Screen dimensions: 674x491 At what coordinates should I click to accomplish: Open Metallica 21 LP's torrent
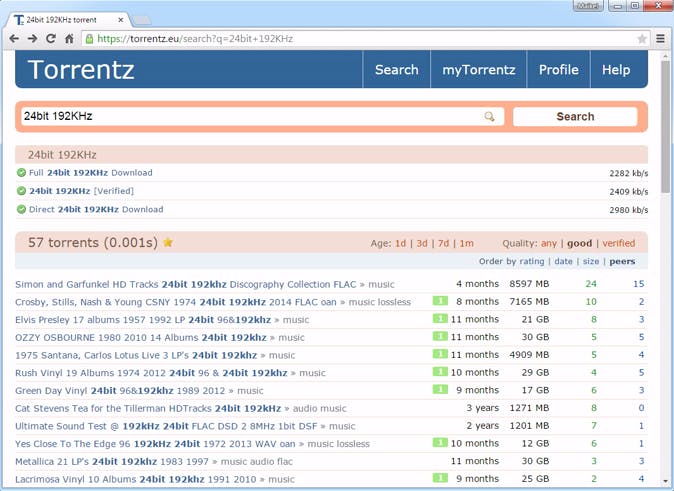click(112, 462)
